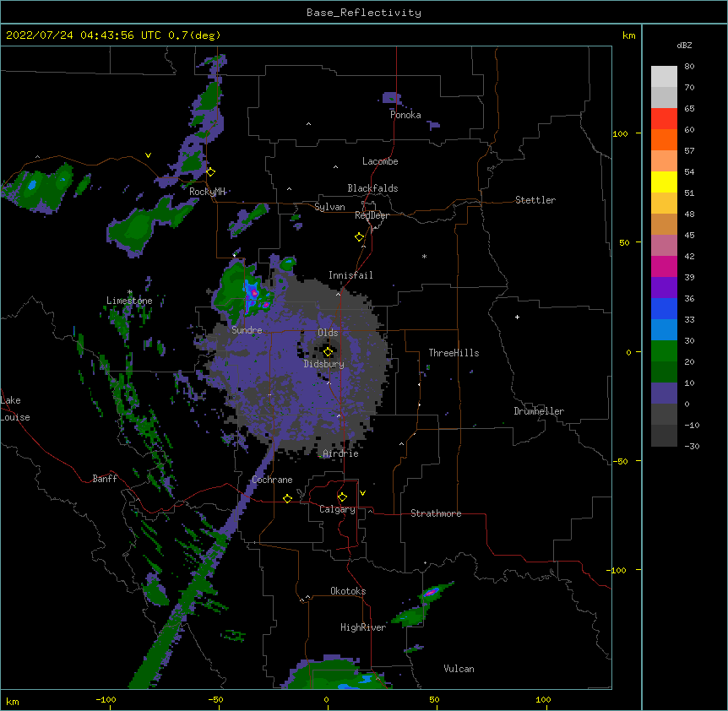Click the Cochrane label
Image resolution: width=728 pixels, height=711 pixels.
tap(273, 480)
